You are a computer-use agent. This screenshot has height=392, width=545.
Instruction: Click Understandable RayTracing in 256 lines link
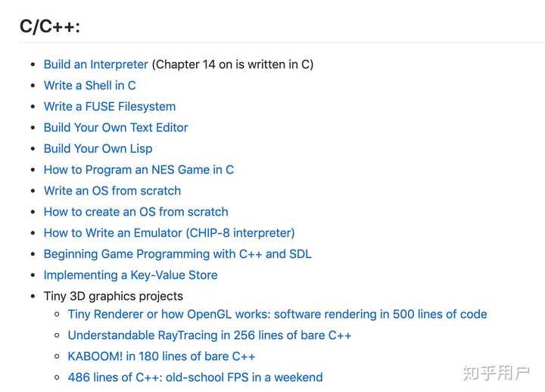210,335
